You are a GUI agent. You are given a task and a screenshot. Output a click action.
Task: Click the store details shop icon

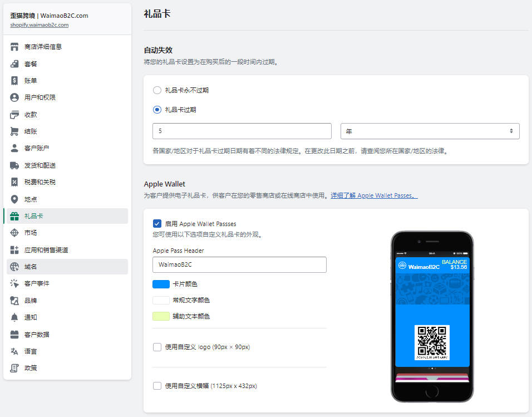pos(14,47)
